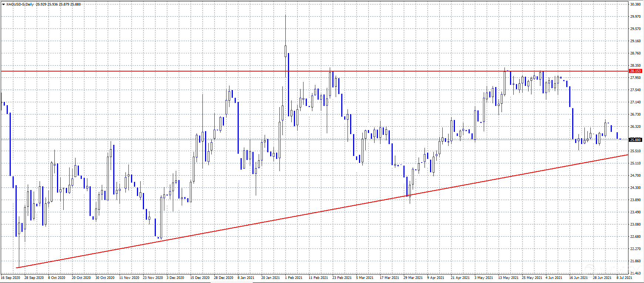Click the 27.140 price scale value
The image size is (644, 283).
(x=635, y=102)
